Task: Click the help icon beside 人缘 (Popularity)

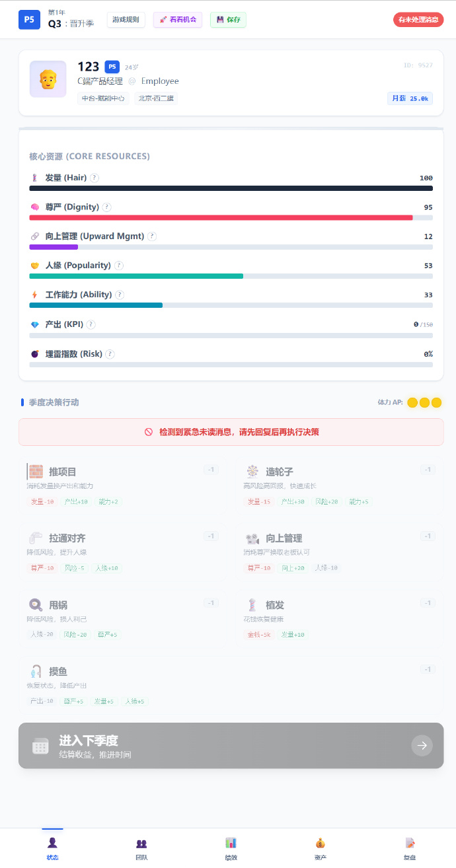Action: point(119,266)
